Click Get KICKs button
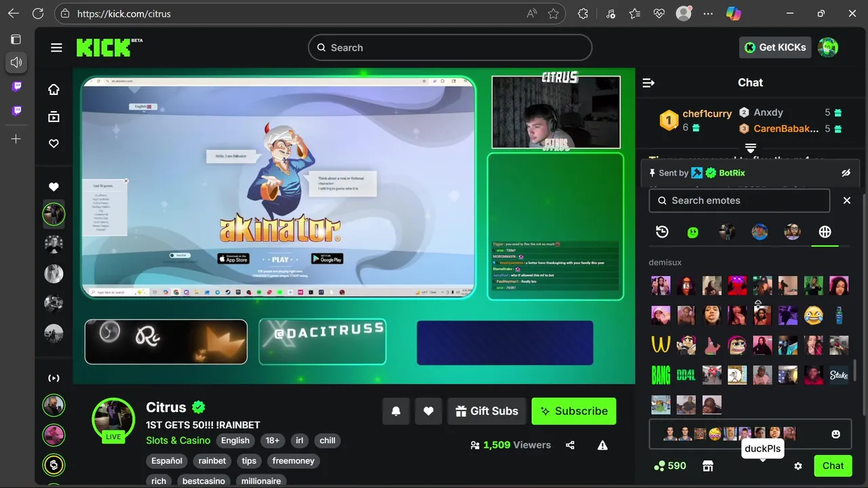 (x=775, y=47)
